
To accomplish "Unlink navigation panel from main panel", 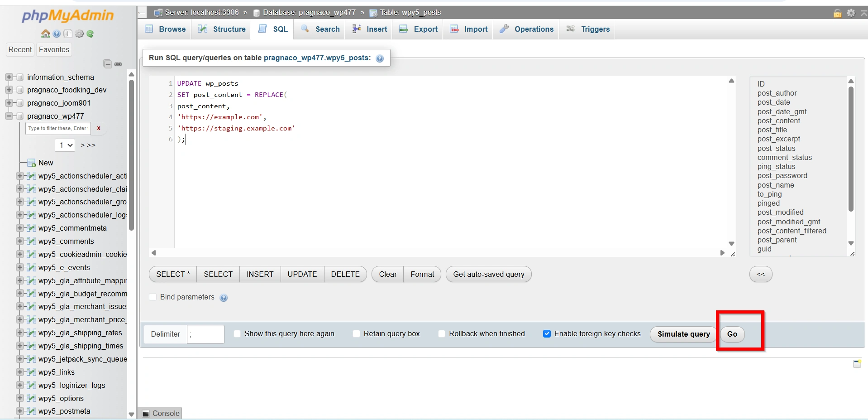I will point(118,64).
